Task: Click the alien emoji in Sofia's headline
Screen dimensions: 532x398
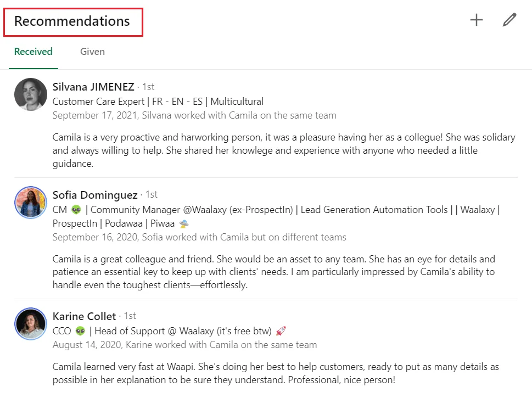Action: click(76, 210)
